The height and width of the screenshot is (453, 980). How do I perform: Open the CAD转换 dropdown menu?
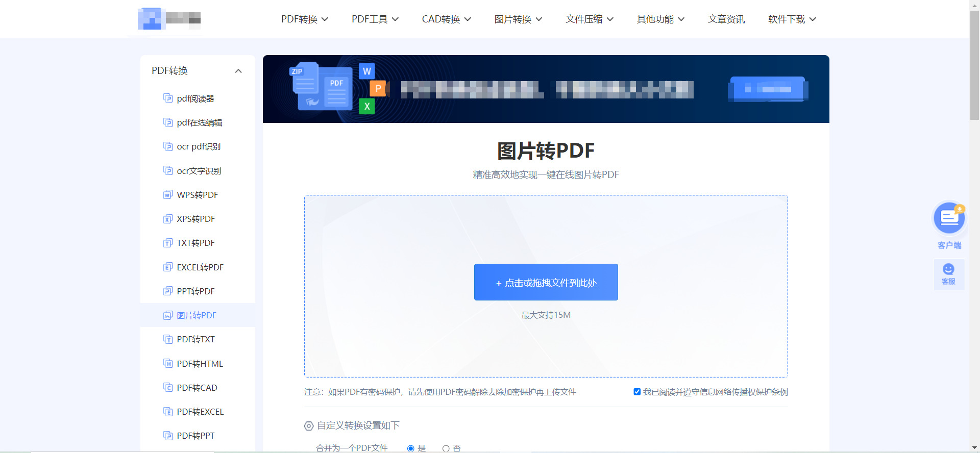(447, 19)
